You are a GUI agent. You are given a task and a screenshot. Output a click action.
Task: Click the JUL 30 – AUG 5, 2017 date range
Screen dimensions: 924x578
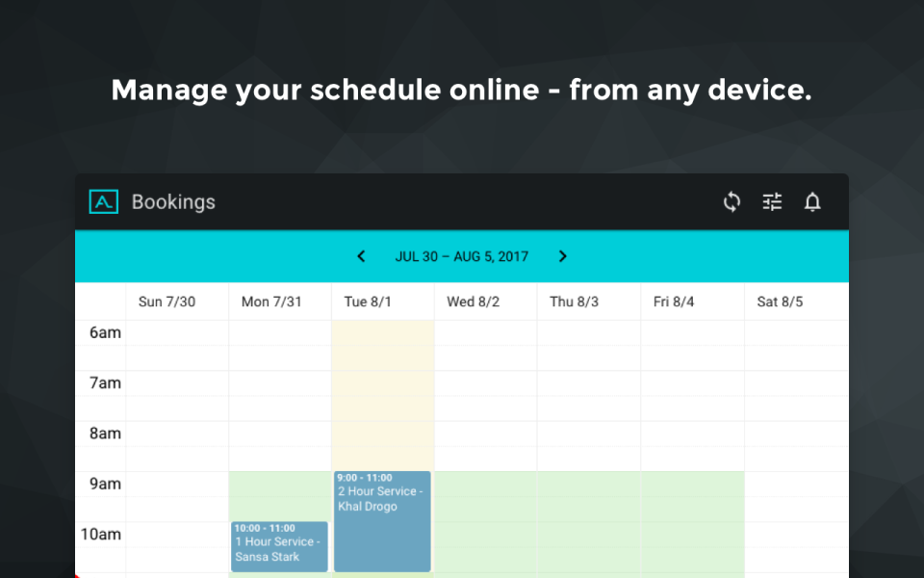(461, 256)
